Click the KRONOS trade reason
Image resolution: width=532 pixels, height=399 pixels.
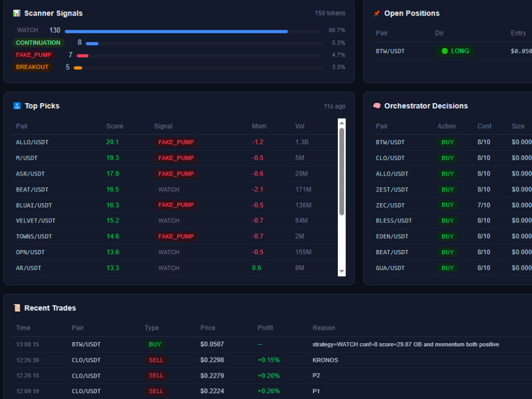click(325, 360)
